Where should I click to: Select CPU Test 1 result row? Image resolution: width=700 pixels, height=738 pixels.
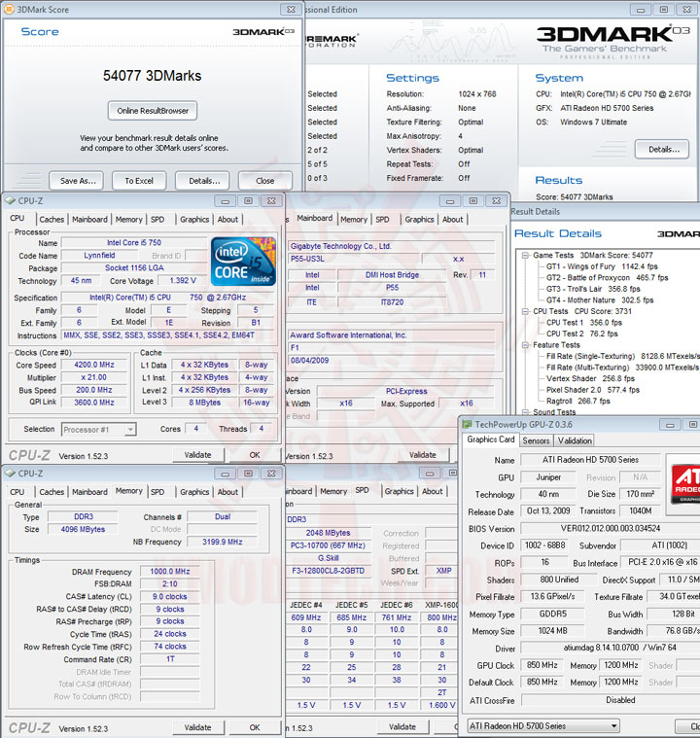[x=583, y=323]
